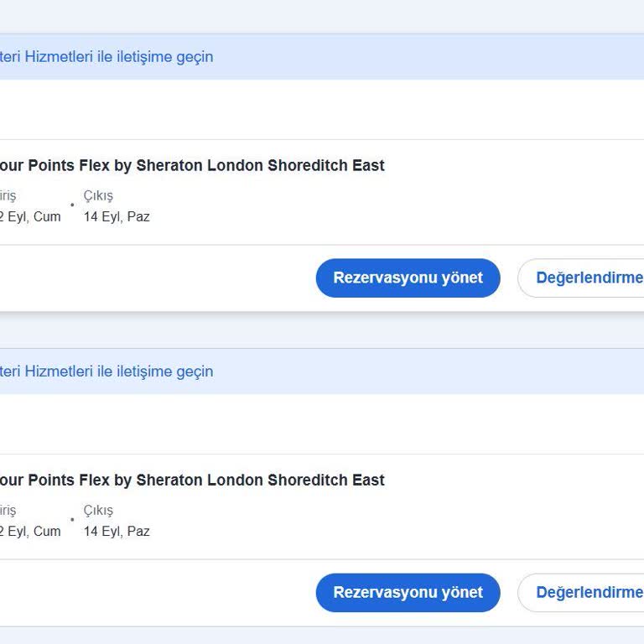Click the first booking's 14 Eyl, Paz date
The height and width of the screenshot is (644, 644).
click(x=117, y=217)
